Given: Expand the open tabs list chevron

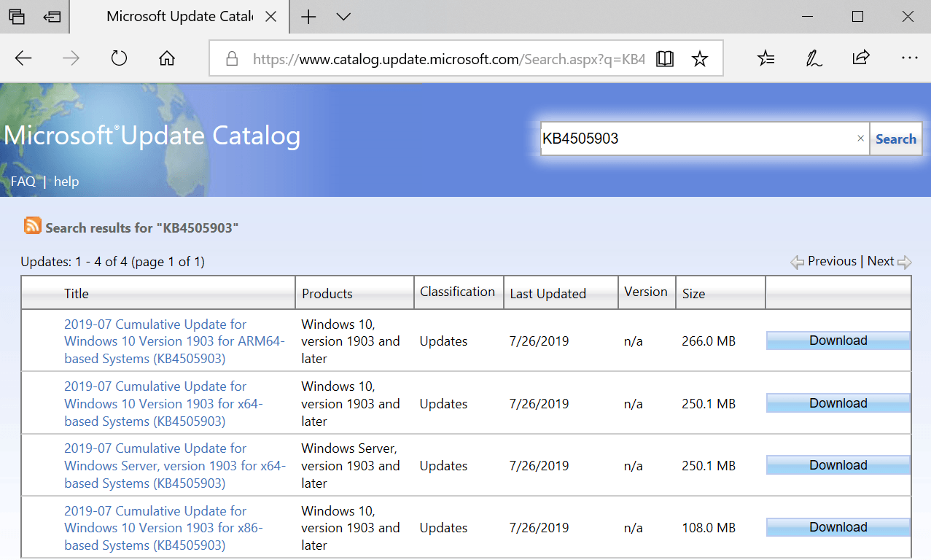Looking at the screenshot, I should pos(343,16).
